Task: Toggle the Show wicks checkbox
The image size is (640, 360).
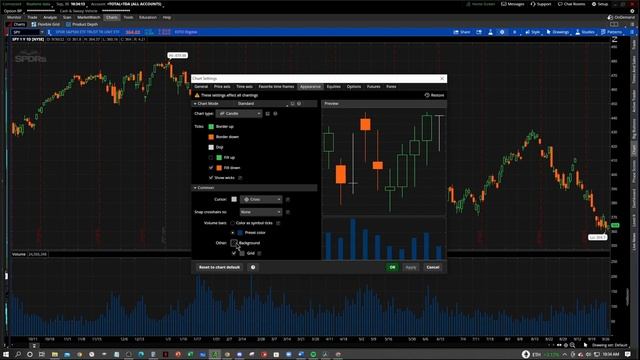Action: tap(211, 178)
